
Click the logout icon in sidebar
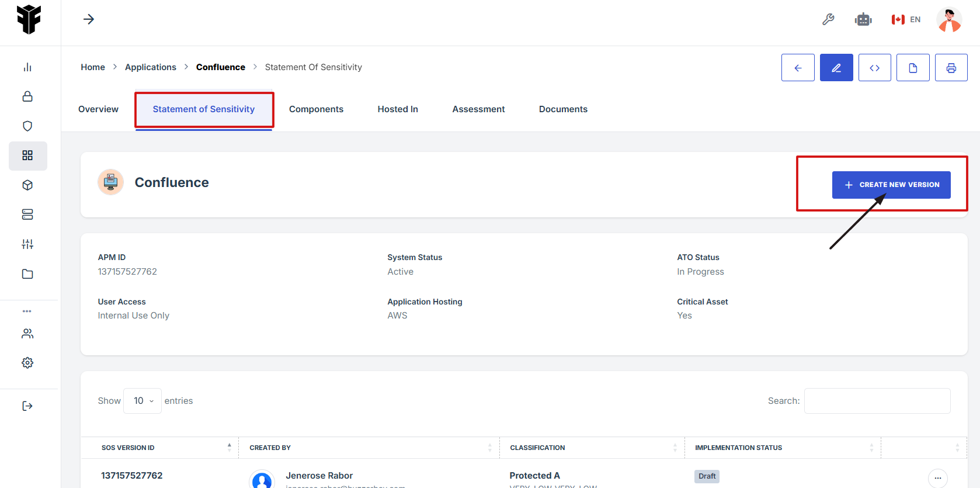[27, 406]
